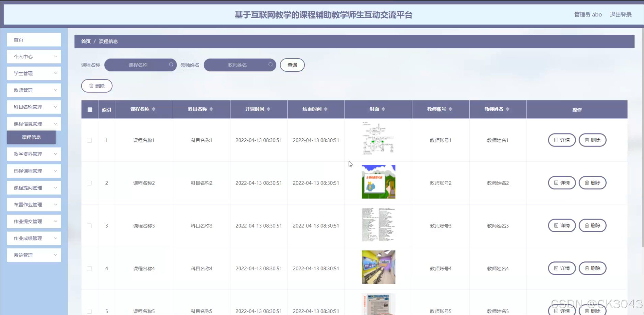
Task: Open cover thumbnail of 课程名称4
Action: [379, 267]
